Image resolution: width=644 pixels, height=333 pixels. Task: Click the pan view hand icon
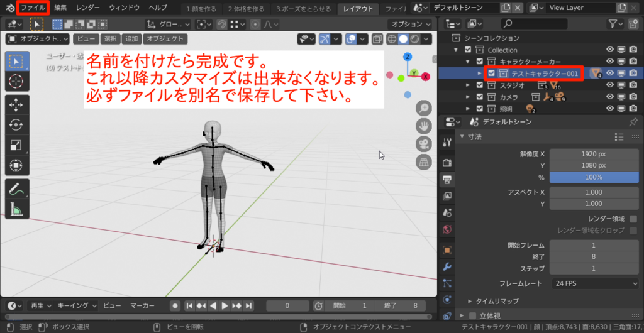pos(423,126)
